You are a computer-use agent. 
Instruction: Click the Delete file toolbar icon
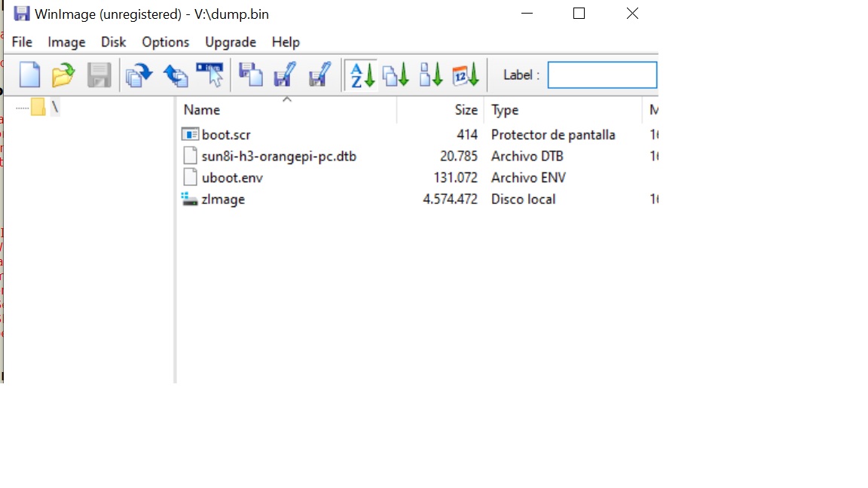click(319, 75)
